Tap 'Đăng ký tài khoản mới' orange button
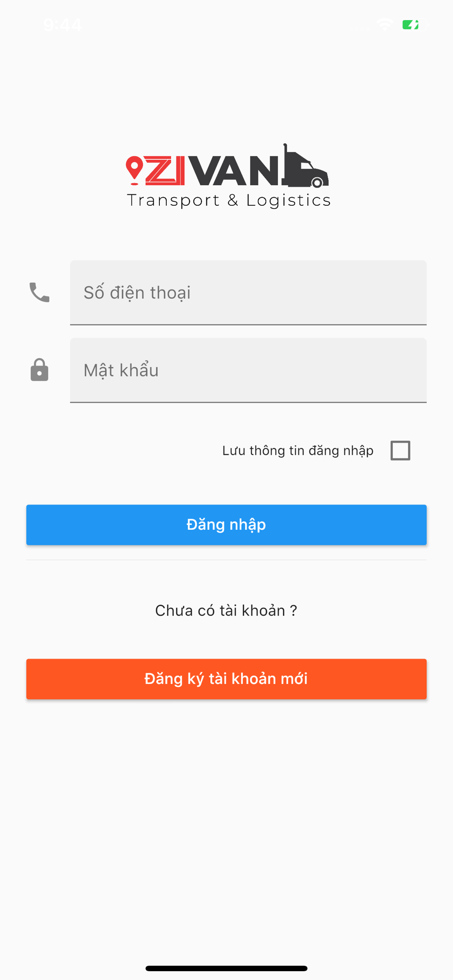This screenshot has width=453, height=980. point(226,679)
